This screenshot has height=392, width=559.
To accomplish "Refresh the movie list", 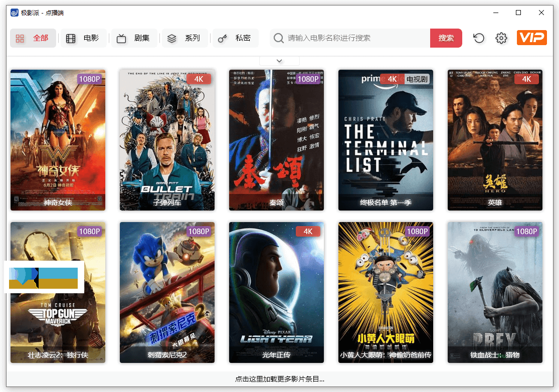I will click(x=478, y=38).
